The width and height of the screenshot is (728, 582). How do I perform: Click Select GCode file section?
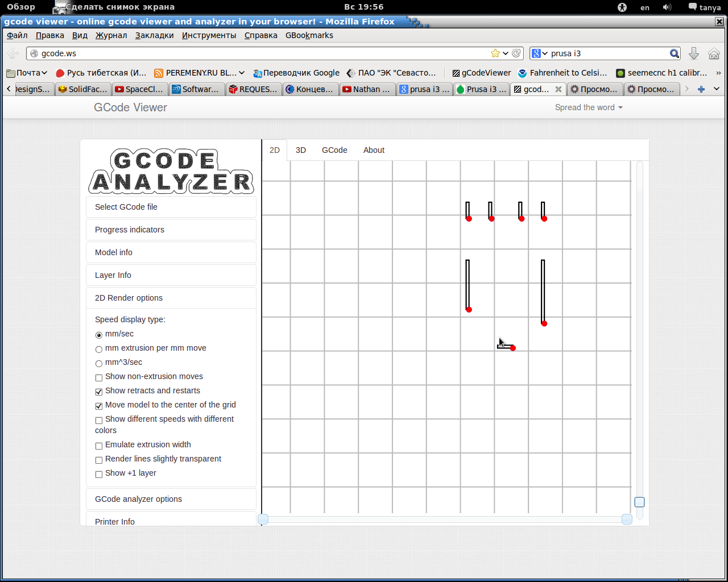(126, 207)
